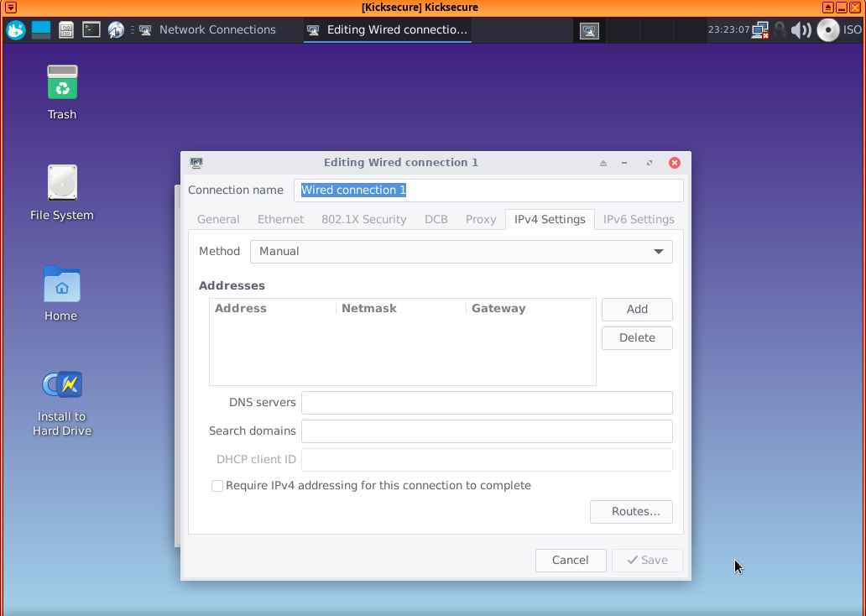The image size is (866, 616).
Task: Click the Routes… button
Action: click(x=631, y=512)
